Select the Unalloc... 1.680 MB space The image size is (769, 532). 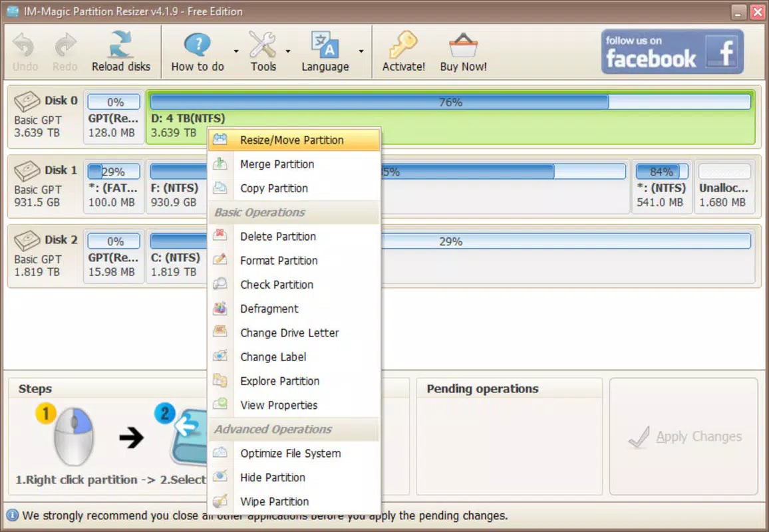coord(724,186)
